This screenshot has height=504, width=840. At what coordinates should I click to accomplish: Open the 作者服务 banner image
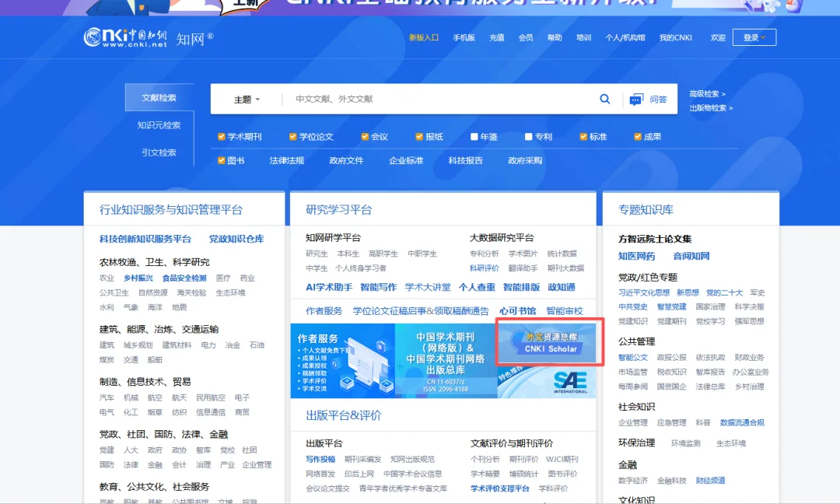pyautogui.click(x=343, y=360)
